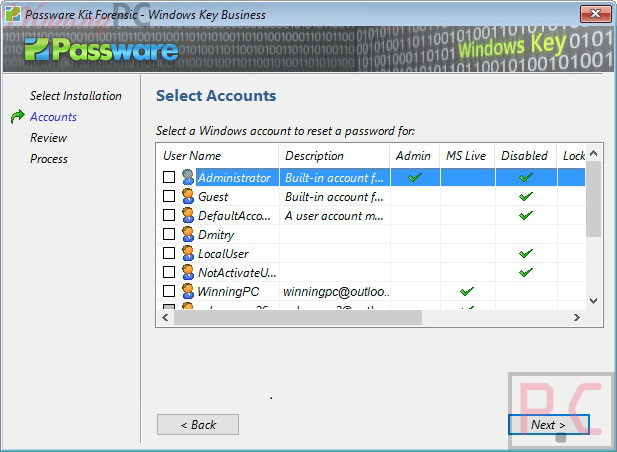
Task: Tick the WinningPC account checkbox
Action: coord(169,291)
